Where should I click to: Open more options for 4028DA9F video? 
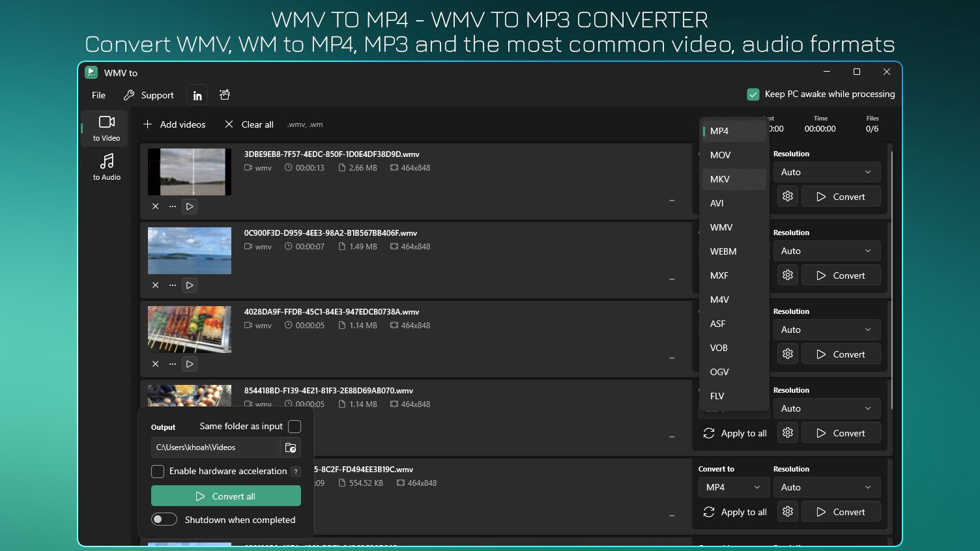coord(172,364)
